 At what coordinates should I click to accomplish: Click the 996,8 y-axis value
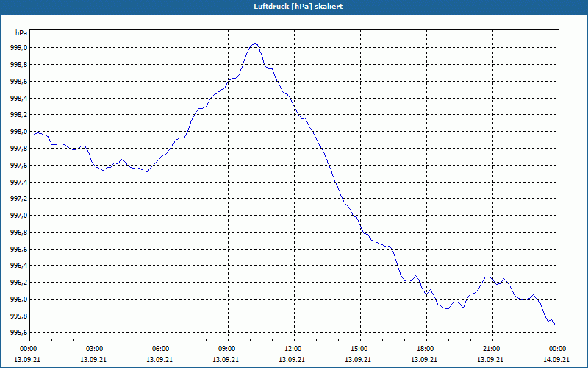[18, 232]
